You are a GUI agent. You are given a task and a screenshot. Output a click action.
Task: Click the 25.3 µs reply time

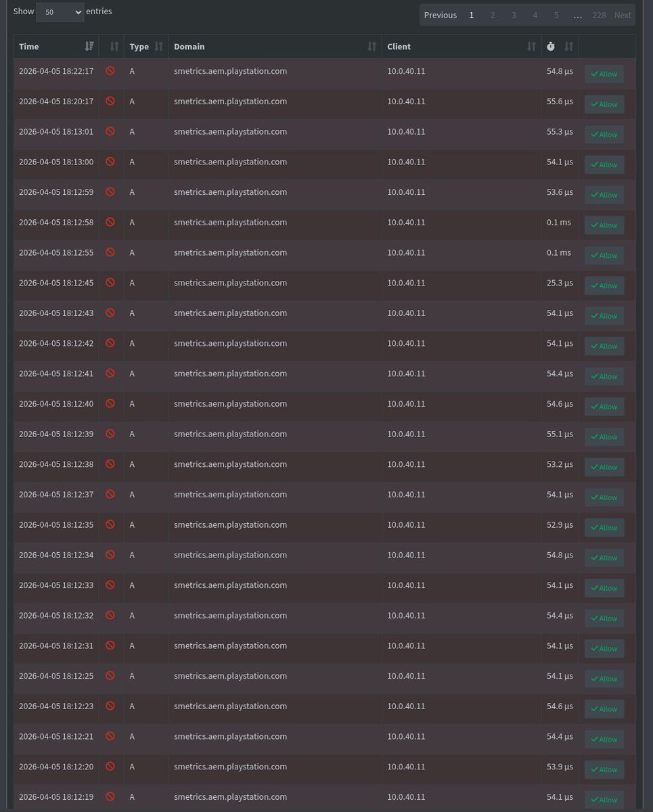click(x=560, y=283)
